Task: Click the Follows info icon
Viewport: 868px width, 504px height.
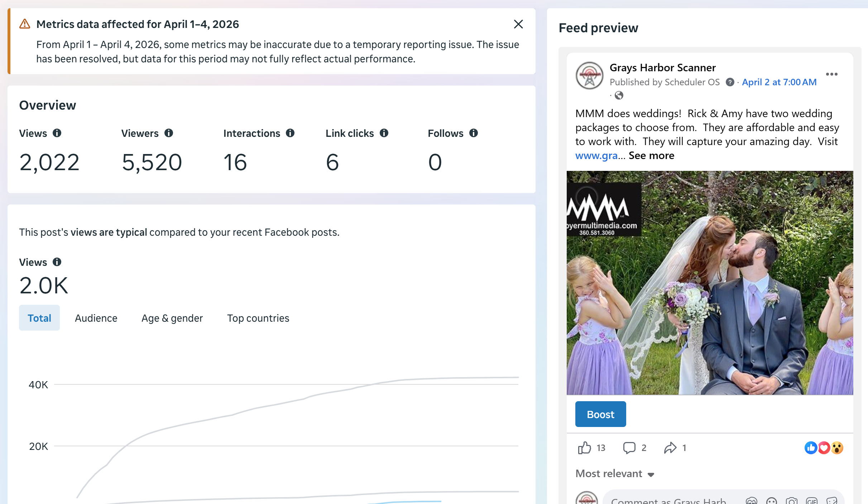Action: coord(474,133)
